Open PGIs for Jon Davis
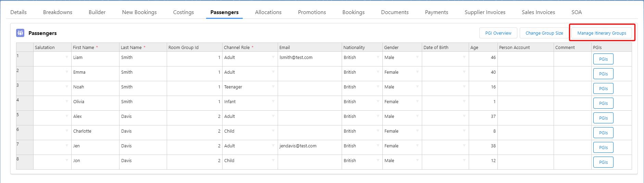 603,162
